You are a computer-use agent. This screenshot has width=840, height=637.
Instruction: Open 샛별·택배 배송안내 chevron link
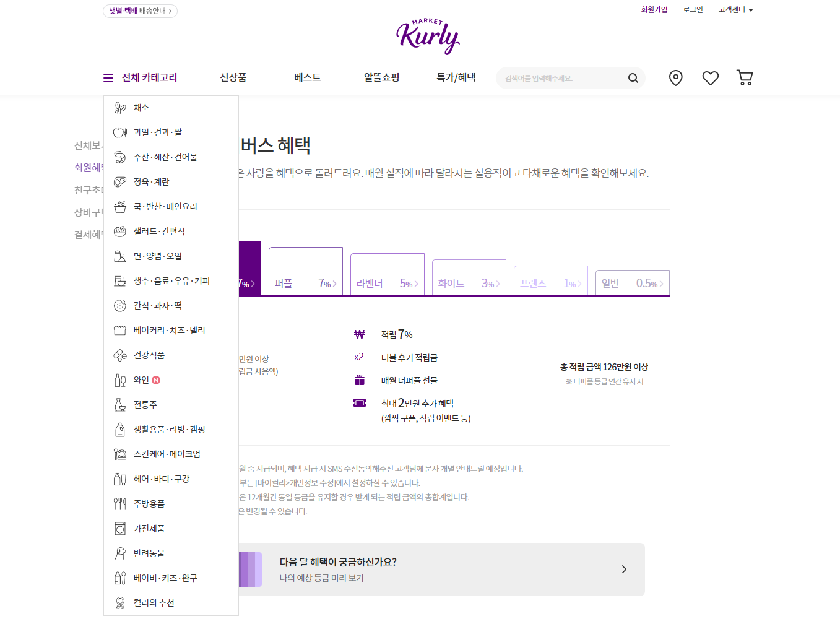(141, 11)
